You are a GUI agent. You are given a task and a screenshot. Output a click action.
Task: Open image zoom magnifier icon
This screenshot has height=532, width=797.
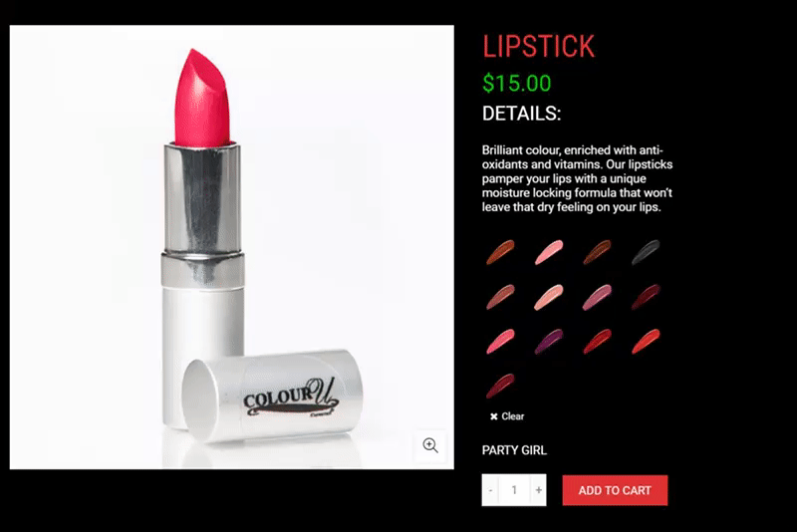pos(430,445)
